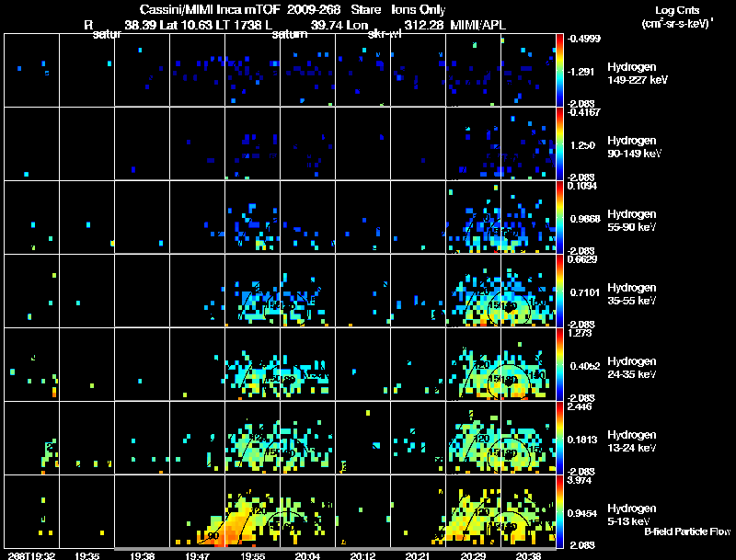Click the "0.9454" color scale value

click(582, 513)
